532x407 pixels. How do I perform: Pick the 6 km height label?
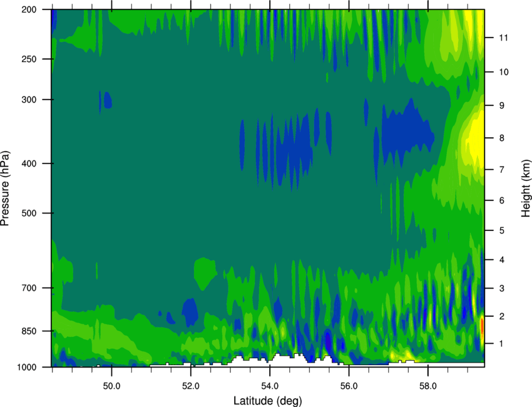click(x=502, y=200)
